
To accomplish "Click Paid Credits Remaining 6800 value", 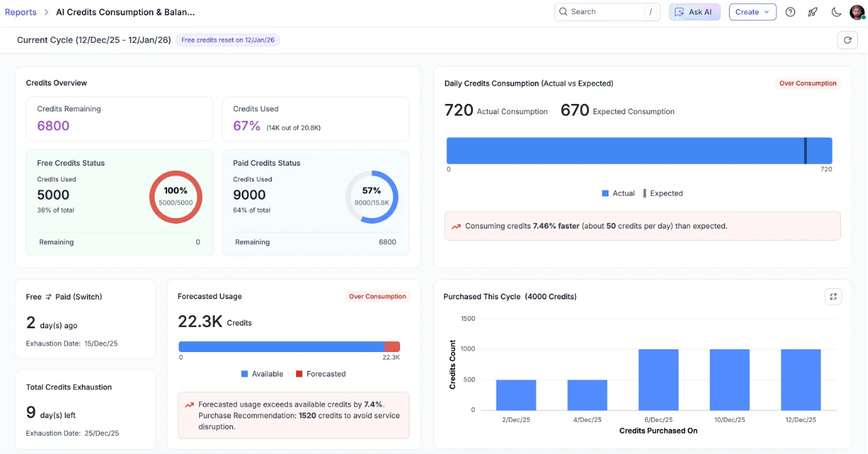I will tap(387, 242).
